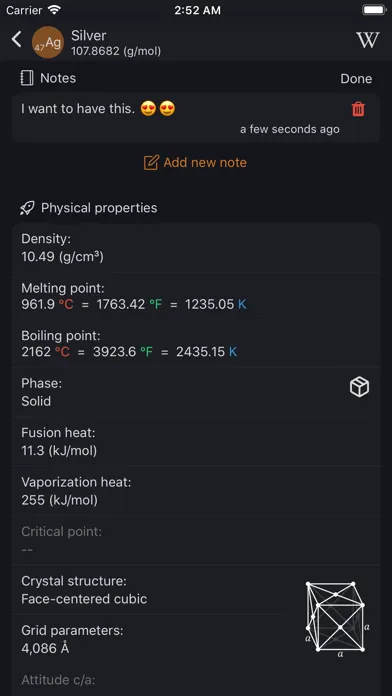Select the Fusion heat row

point(196,442)
